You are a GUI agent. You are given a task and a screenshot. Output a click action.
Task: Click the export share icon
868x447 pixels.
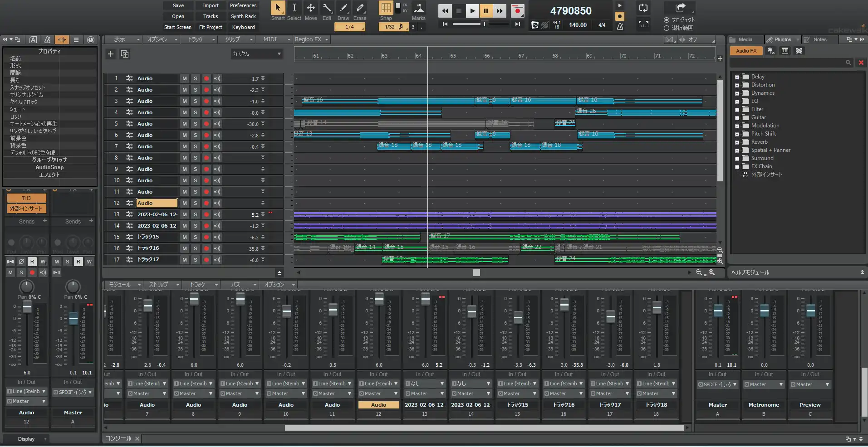(x=680, y=8)
